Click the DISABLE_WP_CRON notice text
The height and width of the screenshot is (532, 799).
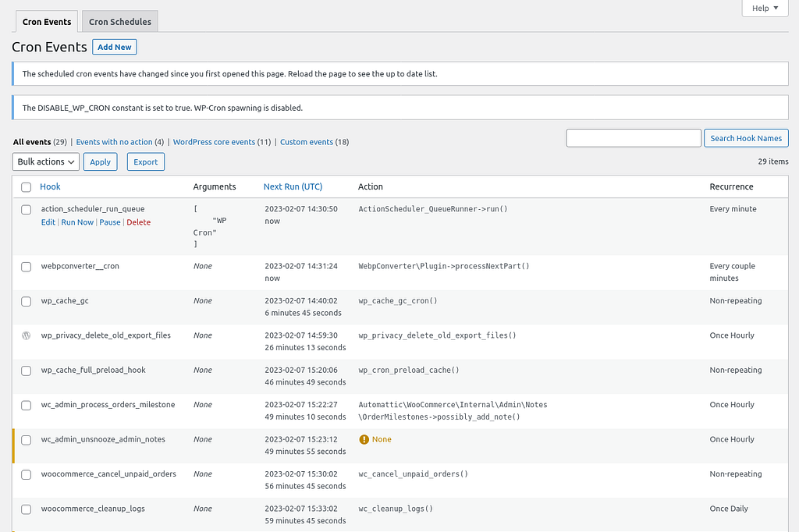pos(162,108)
